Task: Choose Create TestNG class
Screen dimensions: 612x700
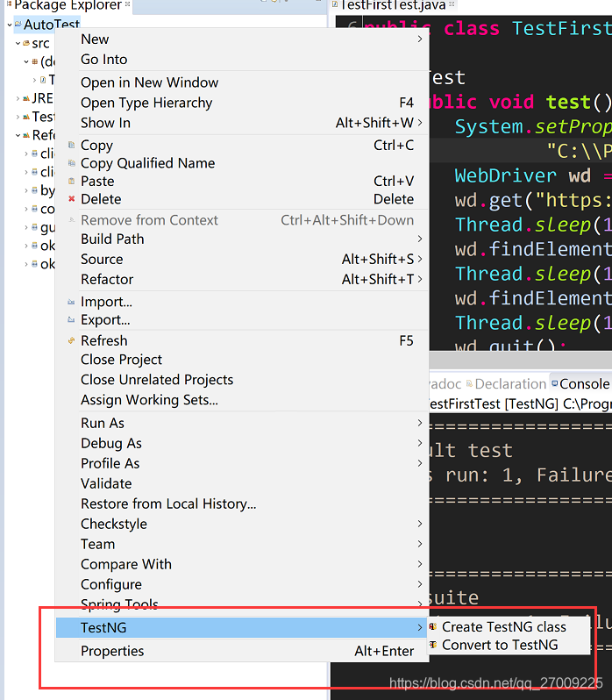Action: (508, 627)
